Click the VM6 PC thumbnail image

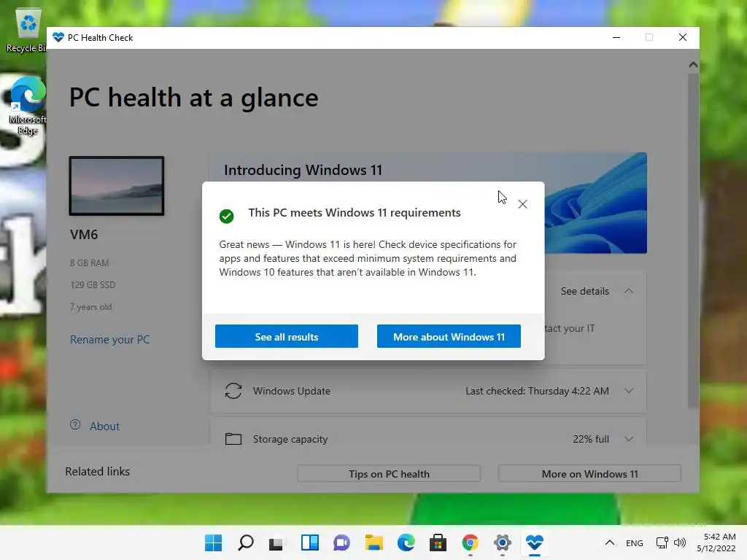117,186
